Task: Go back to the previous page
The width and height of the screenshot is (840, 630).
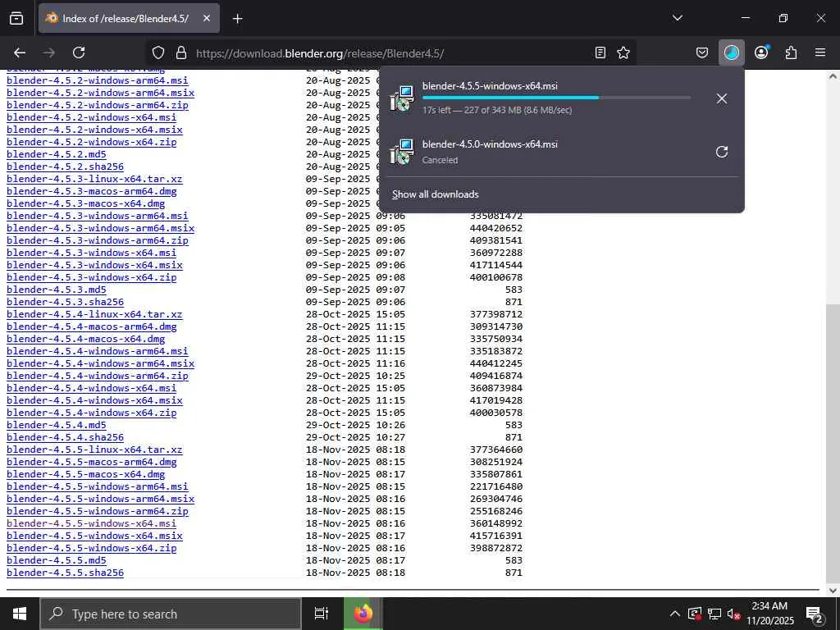Action: click(x=20, y=52)
